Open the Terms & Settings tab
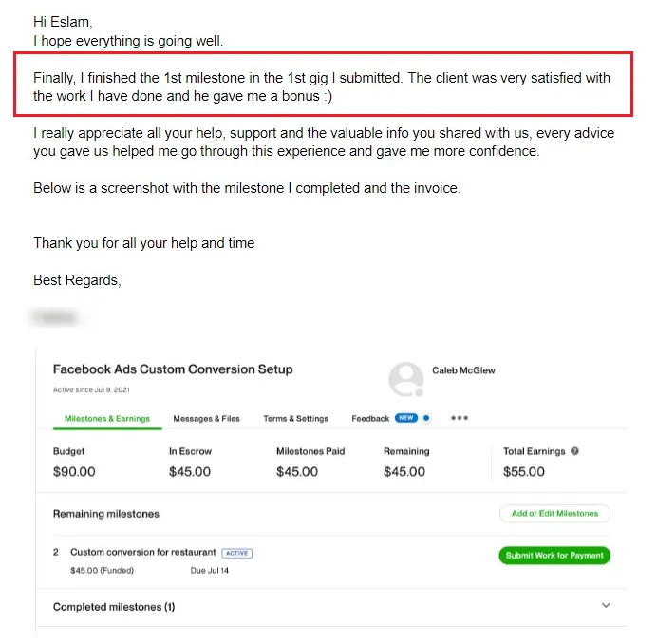The width and height of the screenshot is (657, 644). pyautogui.click(x=296, y=419)
